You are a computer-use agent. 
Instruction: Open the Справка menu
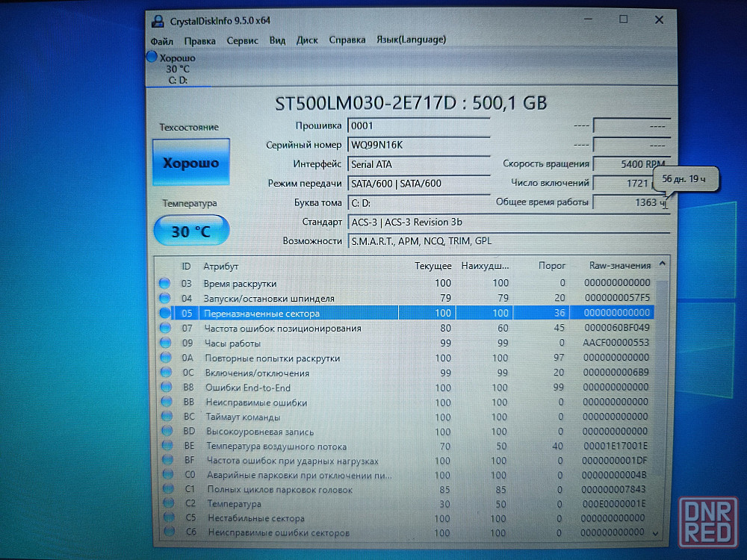point(347,40)
